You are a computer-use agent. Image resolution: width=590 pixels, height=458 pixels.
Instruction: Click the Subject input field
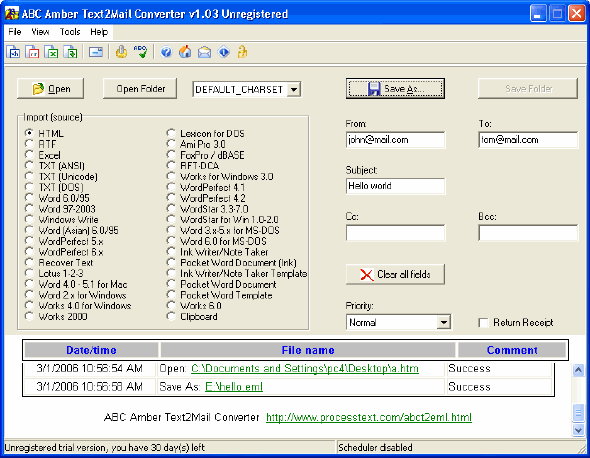click(x=395, y=186)
